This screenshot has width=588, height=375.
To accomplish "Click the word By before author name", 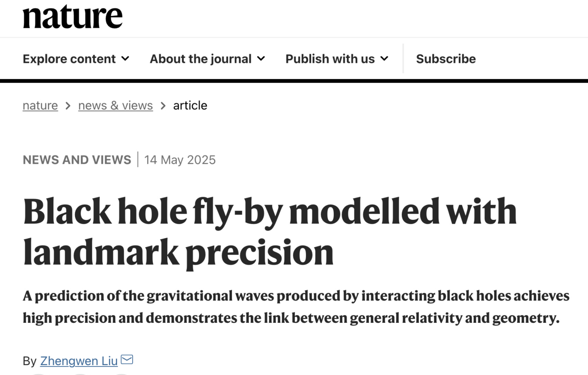I will (30, 361).
